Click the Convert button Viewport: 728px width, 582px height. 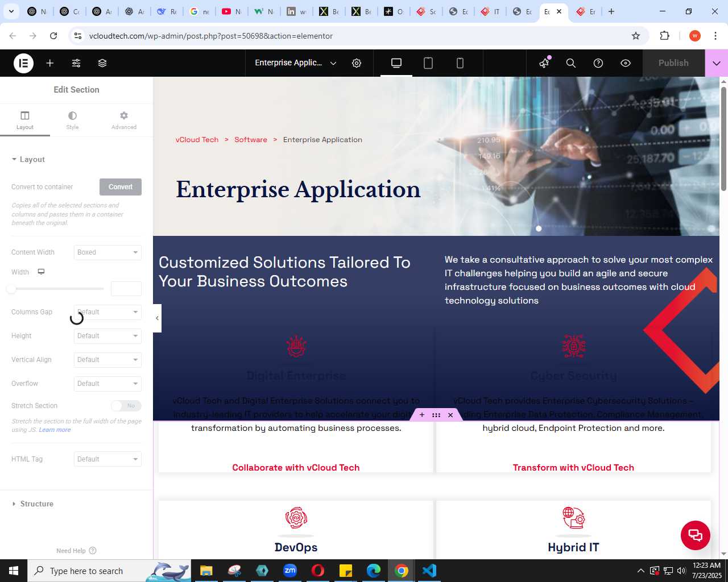click(121, 187)
